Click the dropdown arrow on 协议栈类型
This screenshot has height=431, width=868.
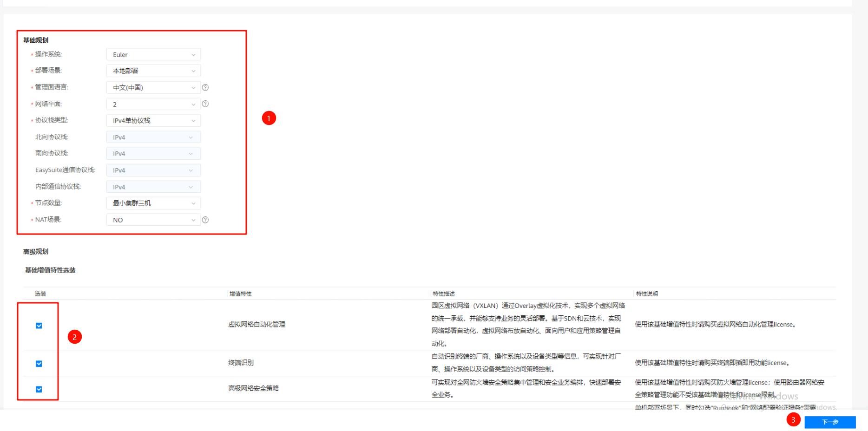193,120
